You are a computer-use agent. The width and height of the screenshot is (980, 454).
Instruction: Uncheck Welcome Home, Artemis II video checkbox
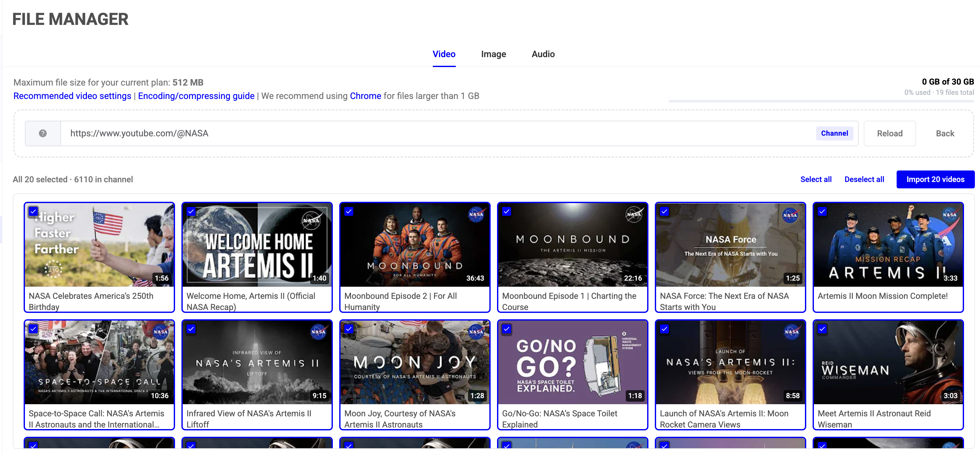tap(191, 211)
